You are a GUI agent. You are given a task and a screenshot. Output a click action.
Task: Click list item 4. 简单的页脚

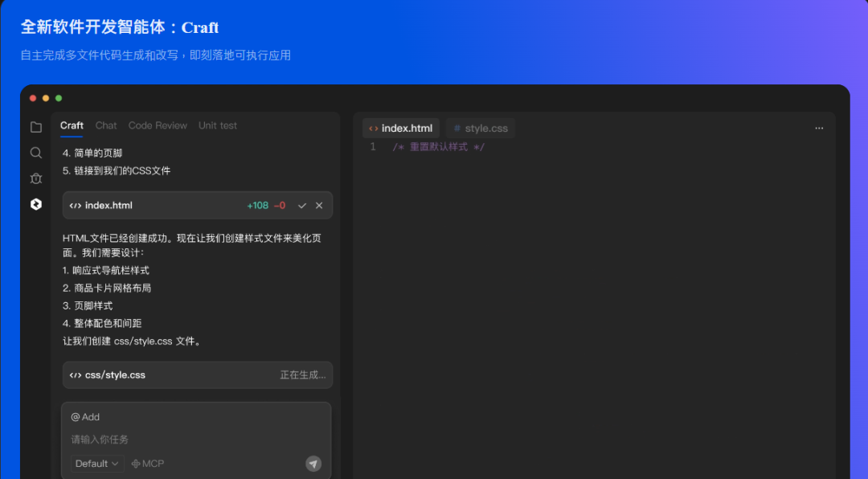(x=92, y=153)
